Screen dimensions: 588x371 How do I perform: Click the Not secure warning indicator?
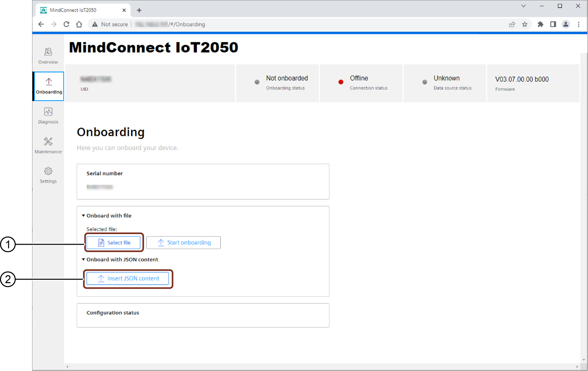pyautogui.click(x=110, y=24)
